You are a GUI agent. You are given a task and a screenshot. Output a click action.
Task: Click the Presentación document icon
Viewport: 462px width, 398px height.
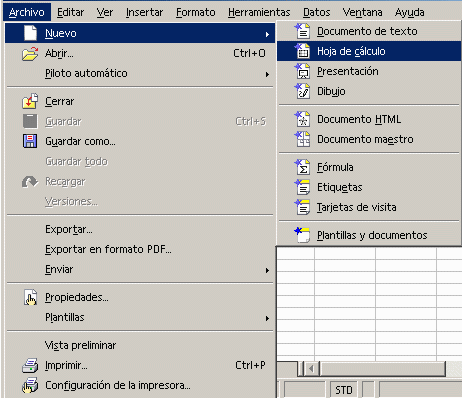pos(302,71)
